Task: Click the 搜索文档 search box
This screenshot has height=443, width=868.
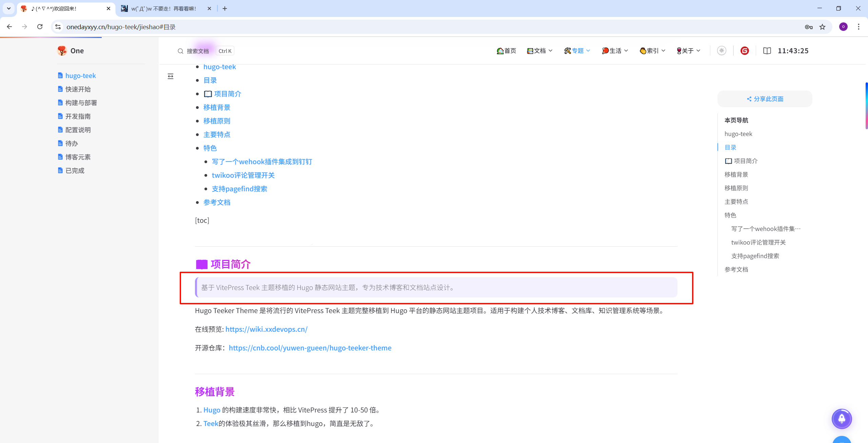Action: [198, 51]
